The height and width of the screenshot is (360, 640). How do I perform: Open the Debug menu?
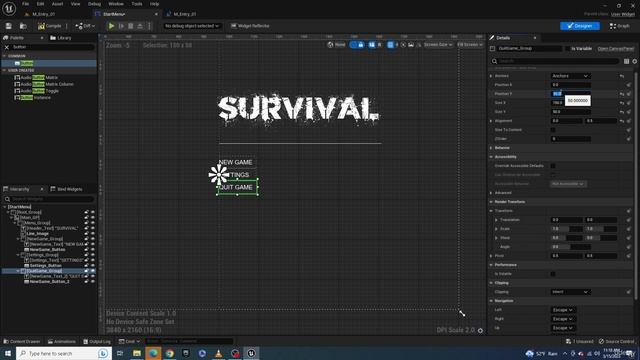(x=94, y=4)
